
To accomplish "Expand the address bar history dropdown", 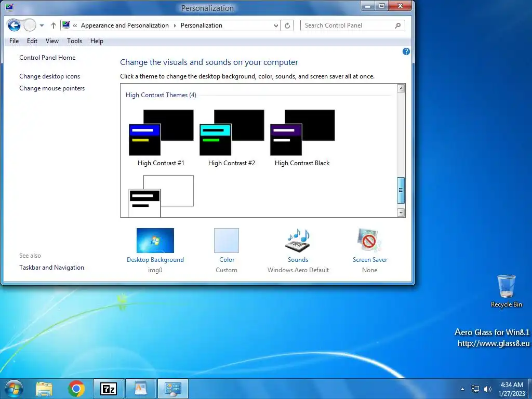I will point(276,25).
